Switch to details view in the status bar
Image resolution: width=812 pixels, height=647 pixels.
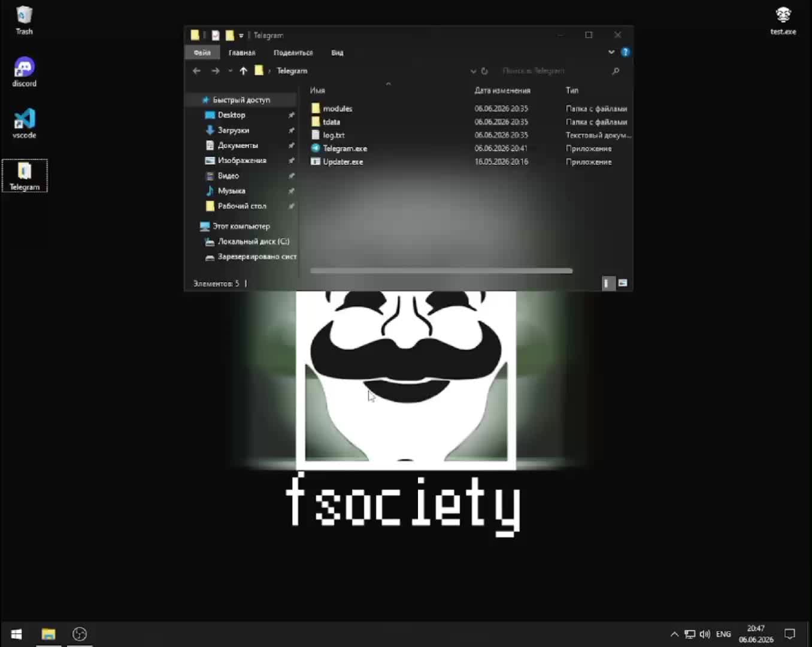click(608, 283)
